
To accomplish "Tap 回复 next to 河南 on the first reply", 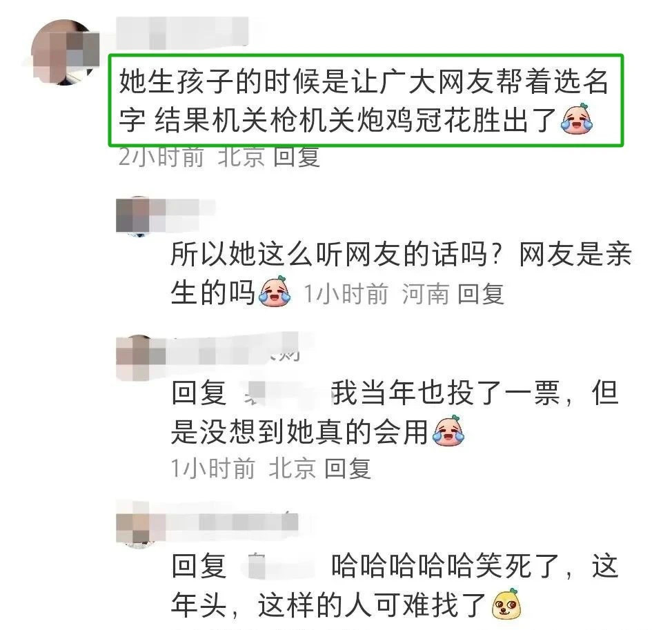I will (x=480, y=294).
